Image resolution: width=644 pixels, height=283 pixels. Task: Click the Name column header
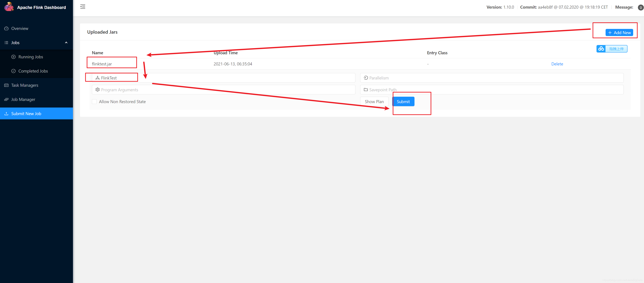[x=97, y=53]
